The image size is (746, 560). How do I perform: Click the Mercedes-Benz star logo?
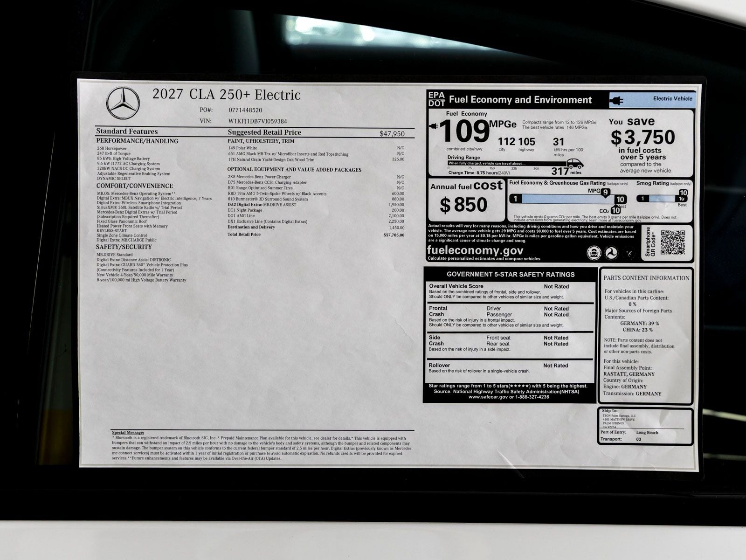click(x=123, y=103)
